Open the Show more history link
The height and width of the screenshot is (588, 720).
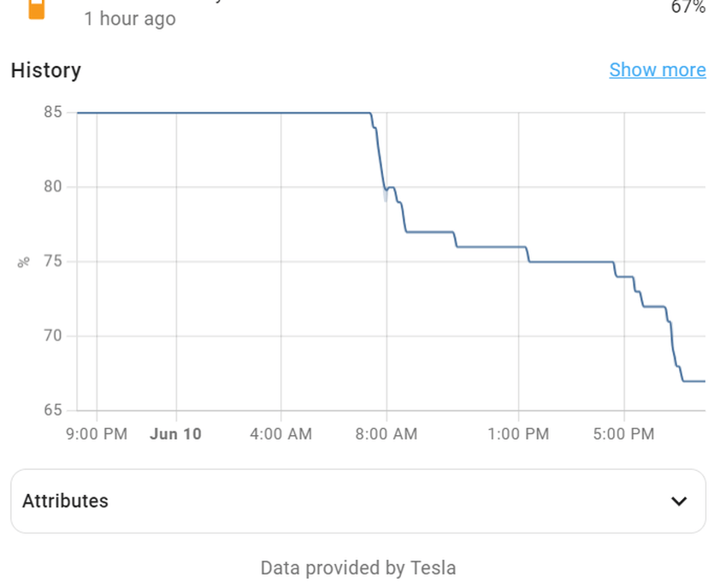click(x=658, y=70)
